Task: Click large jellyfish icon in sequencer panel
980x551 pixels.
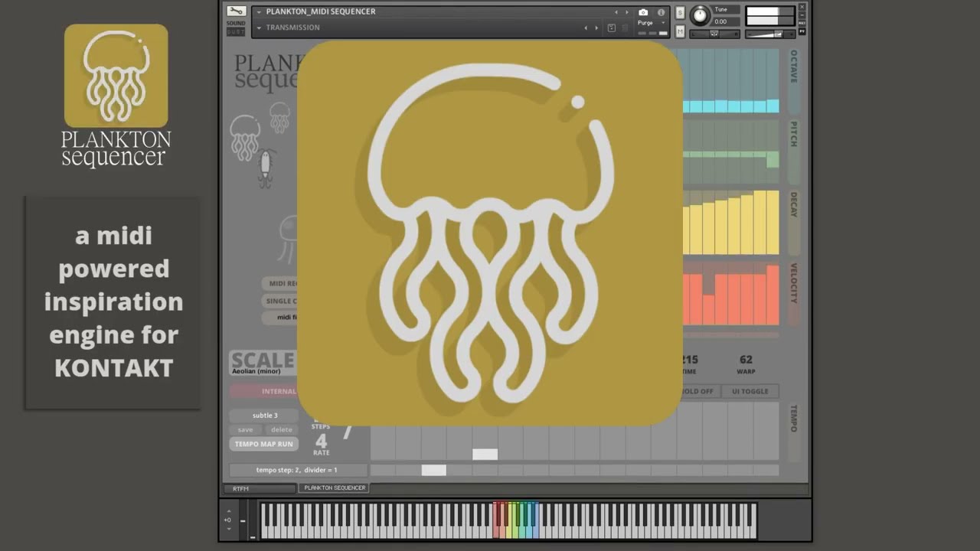Action: (245, 138)
